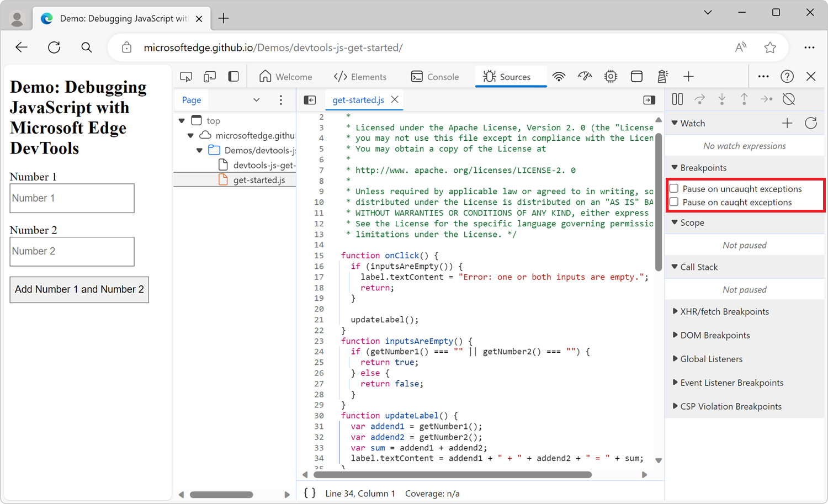Viewport: 828px width, 504px height.
Task: Deactivate breakpoints using the toolbar icon
Action: tap(789, 99)
